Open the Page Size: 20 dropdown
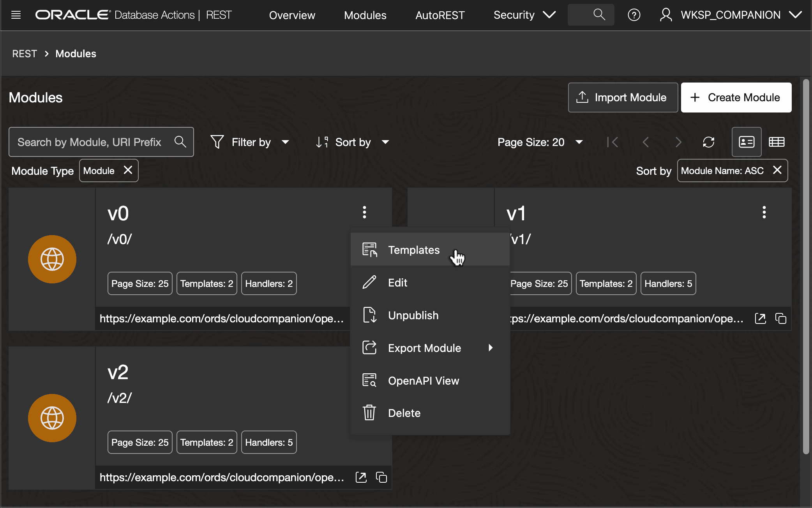 pyautogui.click(x=540, y=142)
